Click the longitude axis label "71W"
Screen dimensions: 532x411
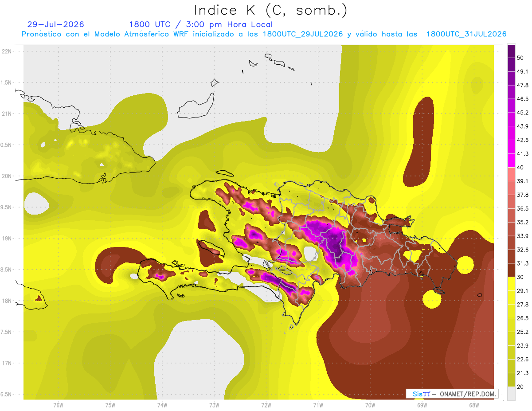(318, 405)
